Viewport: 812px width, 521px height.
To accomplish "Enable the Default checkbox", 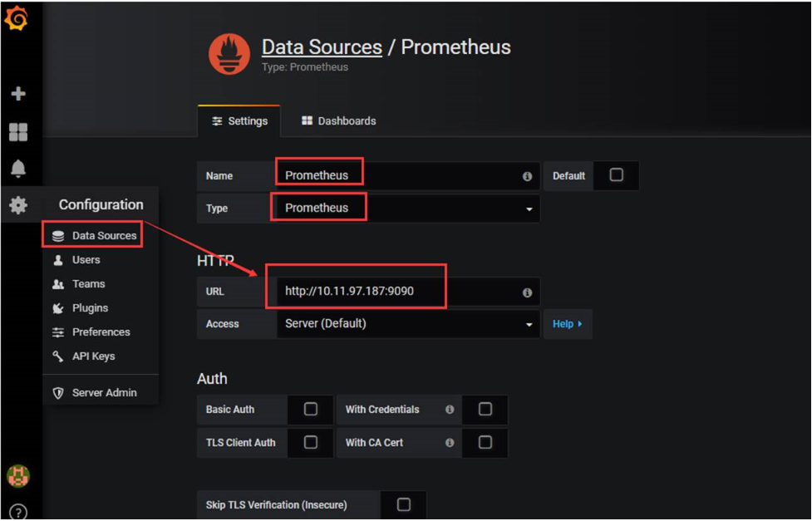I will (616, 175).
